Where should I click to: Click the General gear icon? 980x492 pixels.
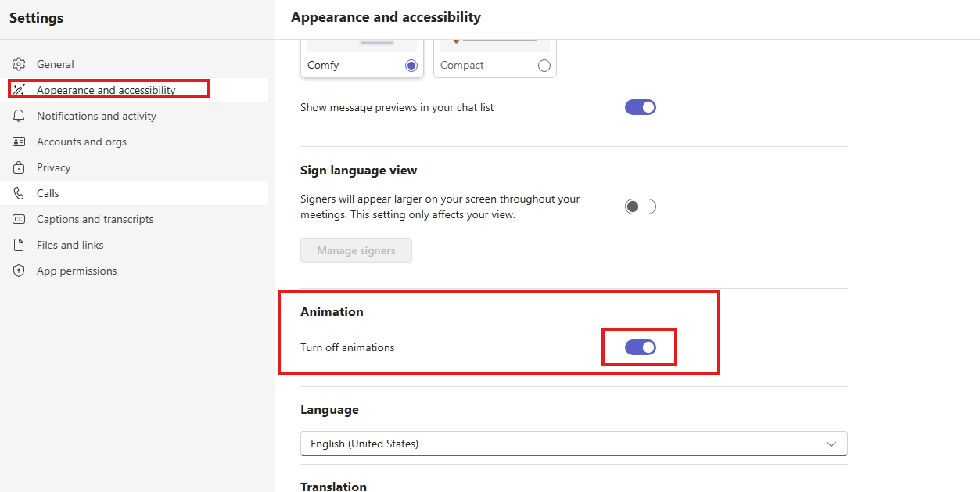(19, 64)
